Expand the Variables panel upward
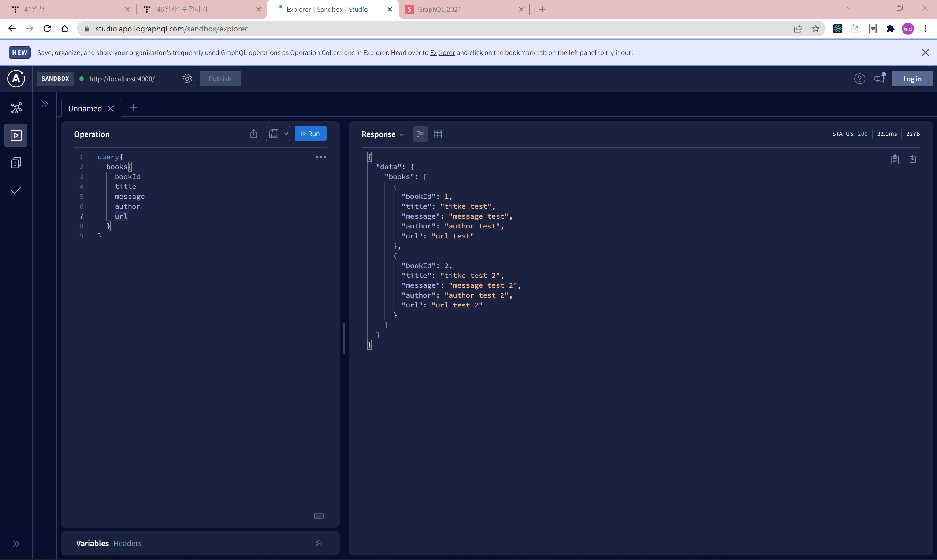This screenshot has height=560, width=937. 318,543
